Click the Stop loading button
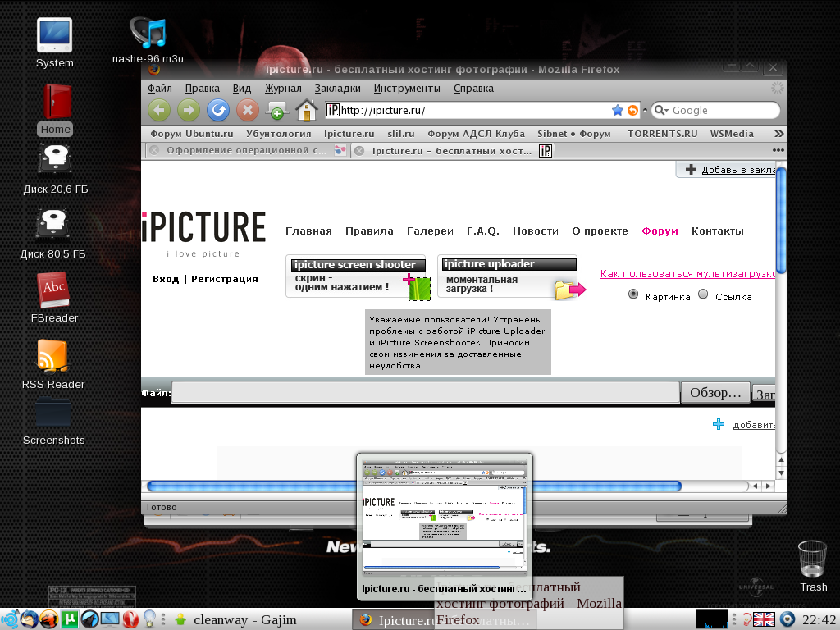This screenshot has height=630, width=840. [247, 110]
